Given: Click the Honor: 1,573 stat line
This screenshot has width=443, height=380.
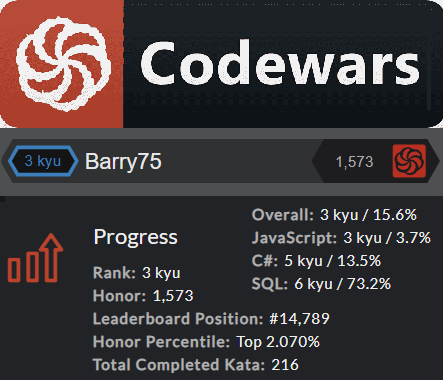Looking at the screenshot, I should point(143,296).
